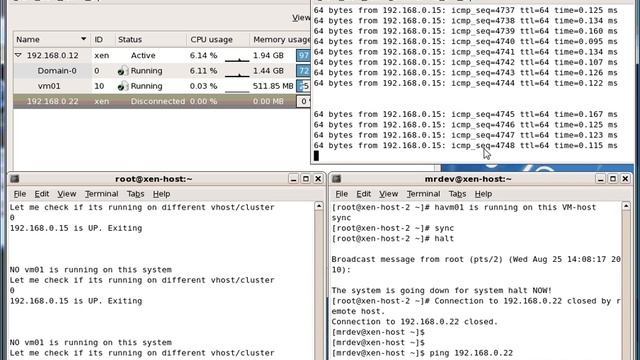
Task: Click the root@xen-host terminal window icon
Action: 15,179
